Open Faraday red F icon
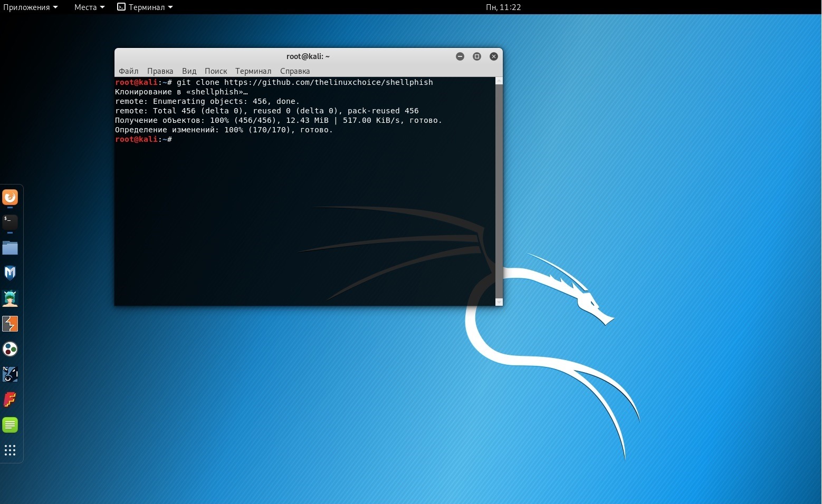 10,400
